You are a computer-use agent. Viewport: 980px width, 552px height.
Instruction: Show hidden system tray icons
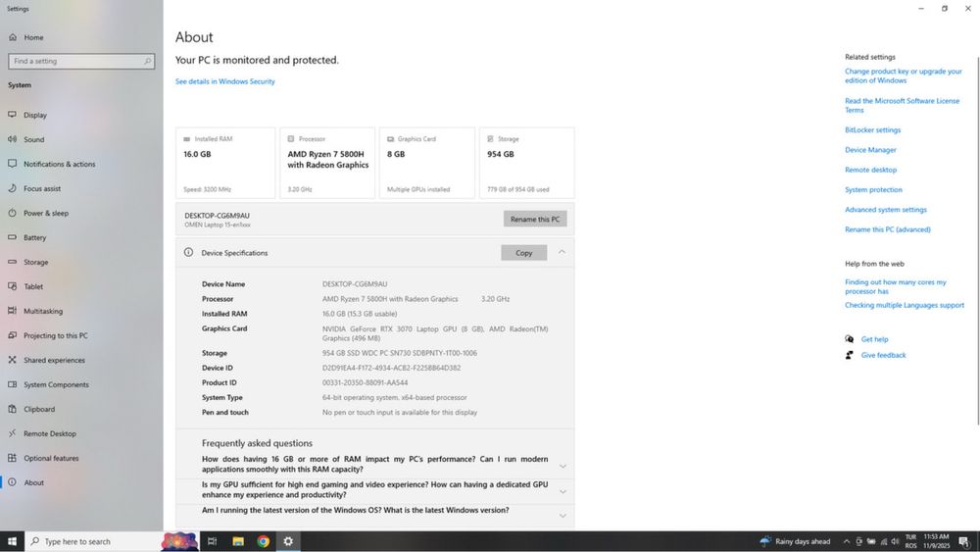click(x=847, y=541)
